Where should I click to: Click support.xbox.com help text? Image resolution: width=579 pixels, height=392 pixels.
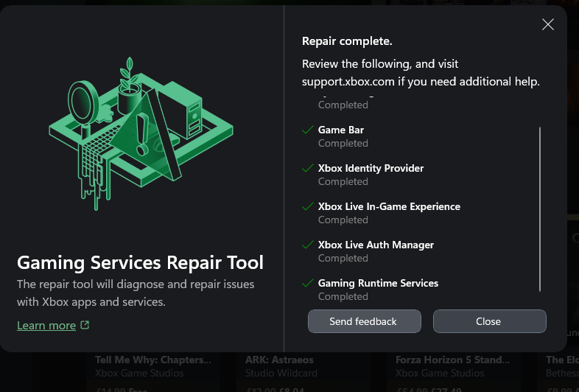[x=348, y=82]
